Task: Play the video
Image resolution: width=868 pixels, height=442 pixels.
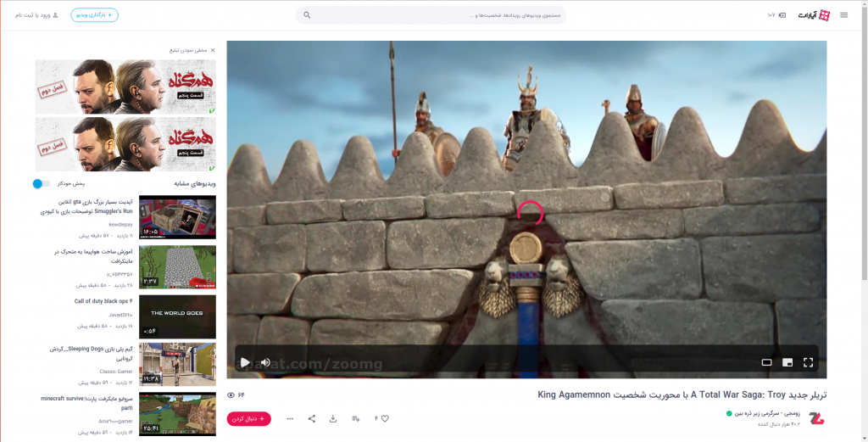Action: (245, 362)
